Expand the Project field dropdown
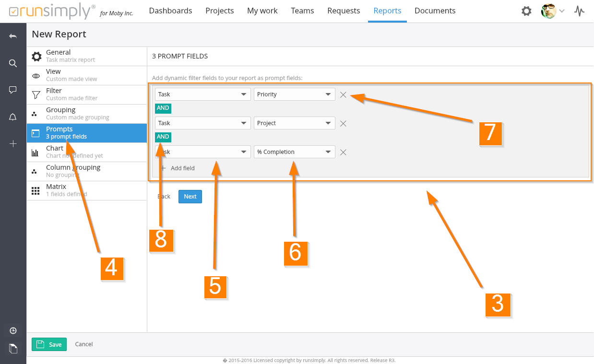594x364 pixels. pyautogui.click(x=294, y=123)
